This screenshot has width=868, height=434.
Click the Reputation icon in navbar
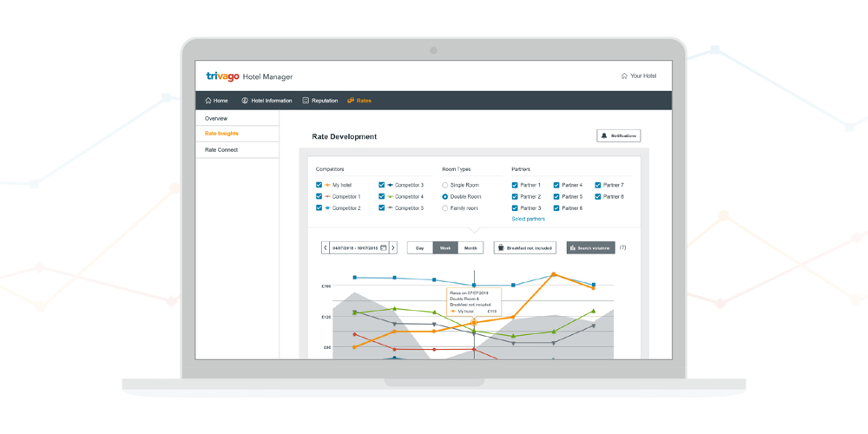pyautogui.click(x=306, y=101)
